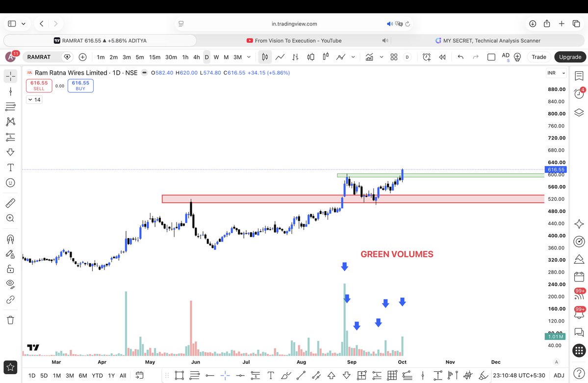The width and height of the screenshot is (588, 383).
Task: Toggle the ADJ adjusted data button
Action: tap(559, 376)
